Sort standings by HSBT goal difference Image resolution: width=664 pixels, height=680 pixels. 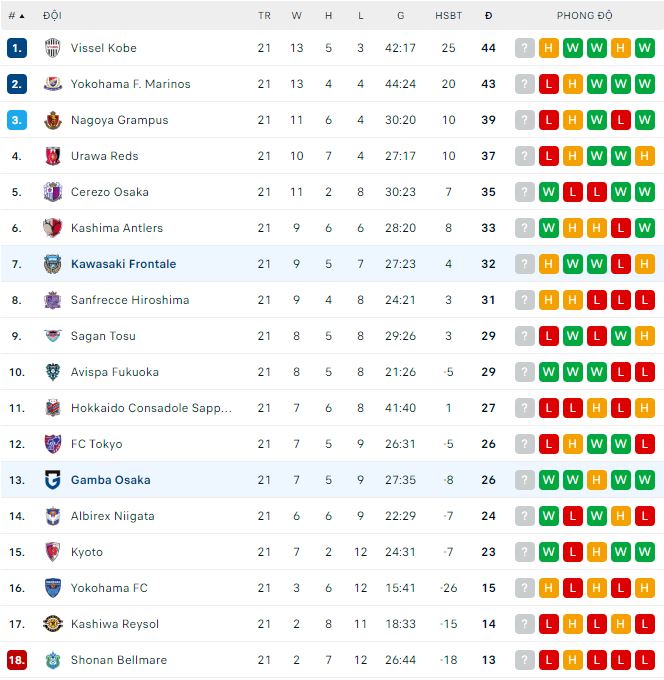[x=448, y=16]
